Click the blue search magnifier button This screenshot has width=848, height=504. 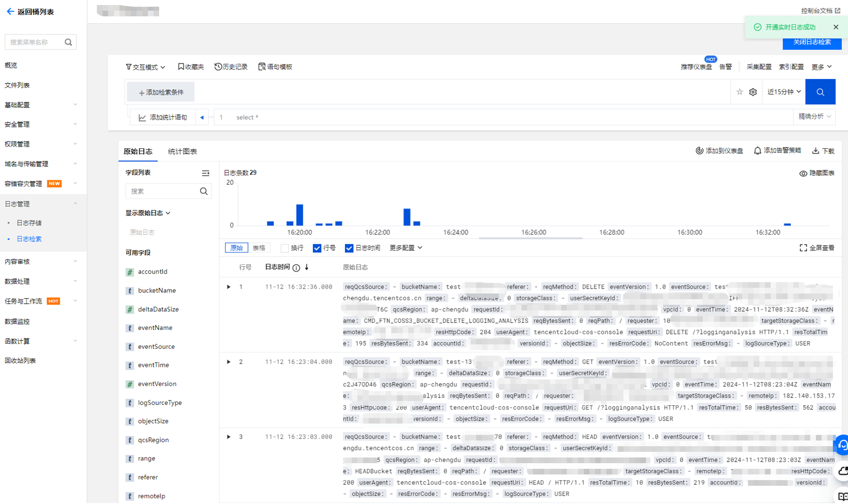(820, 92)
